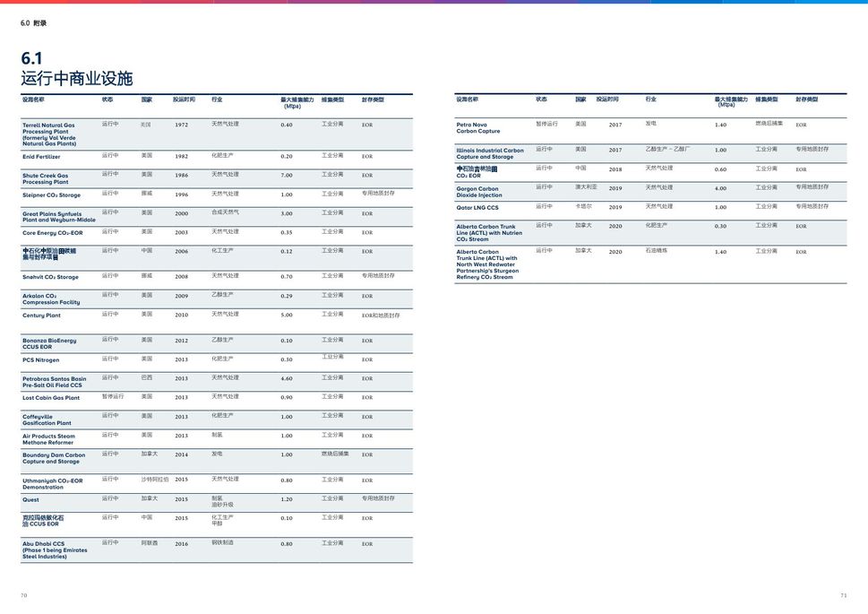Click page number 71 in the footer
The image size is (868, 614).
point(843,595)
